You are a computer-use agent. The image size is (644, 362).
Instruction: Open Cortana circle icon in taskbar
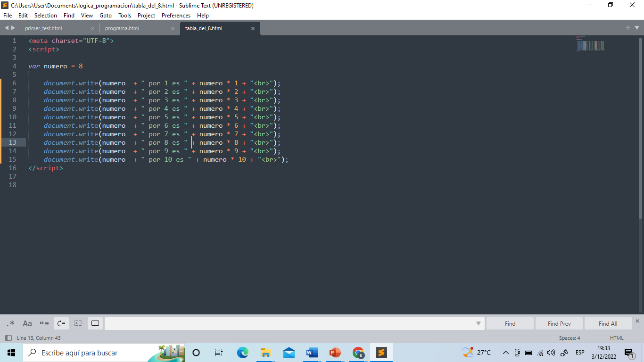[x=197, y=353]
